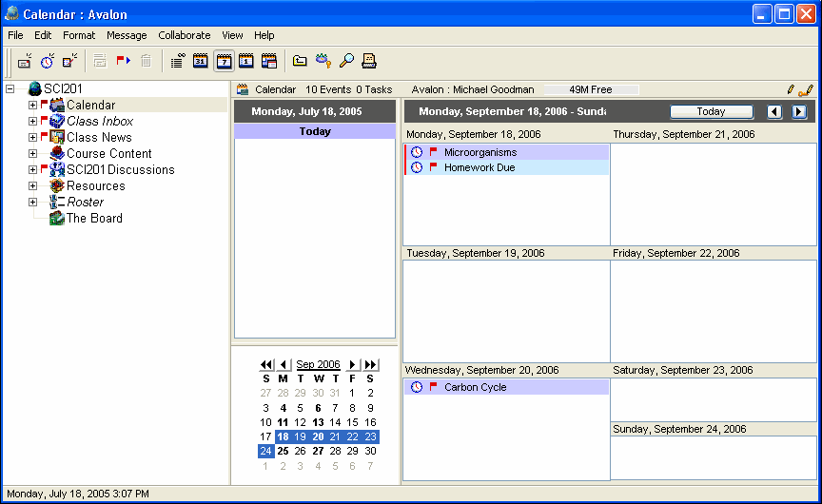Screen dimensions: 822x504
Task: Select The Board in the sidebar tree
Action: pos(94,219)
